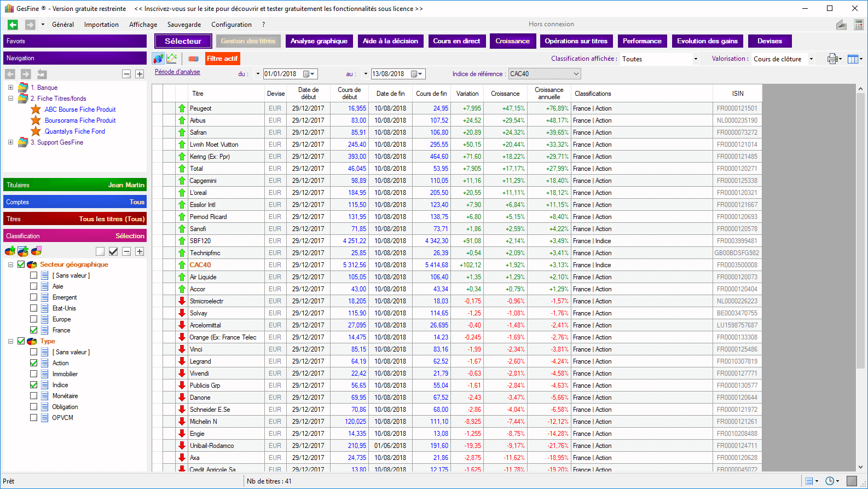
Task: Click the eraser icon beside Filtre actif
Action: [193, 59]
